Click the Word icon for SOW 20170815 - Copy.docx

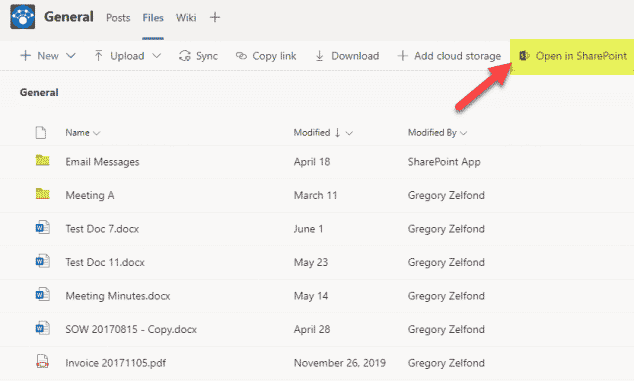[x=42, y=328]
